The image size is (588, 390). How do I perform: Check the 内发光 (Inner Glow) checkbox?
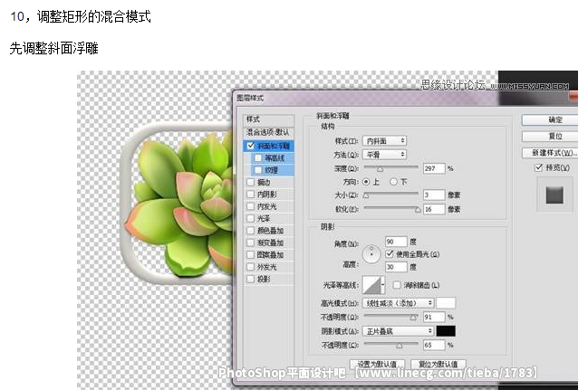(x=250, y=206)
